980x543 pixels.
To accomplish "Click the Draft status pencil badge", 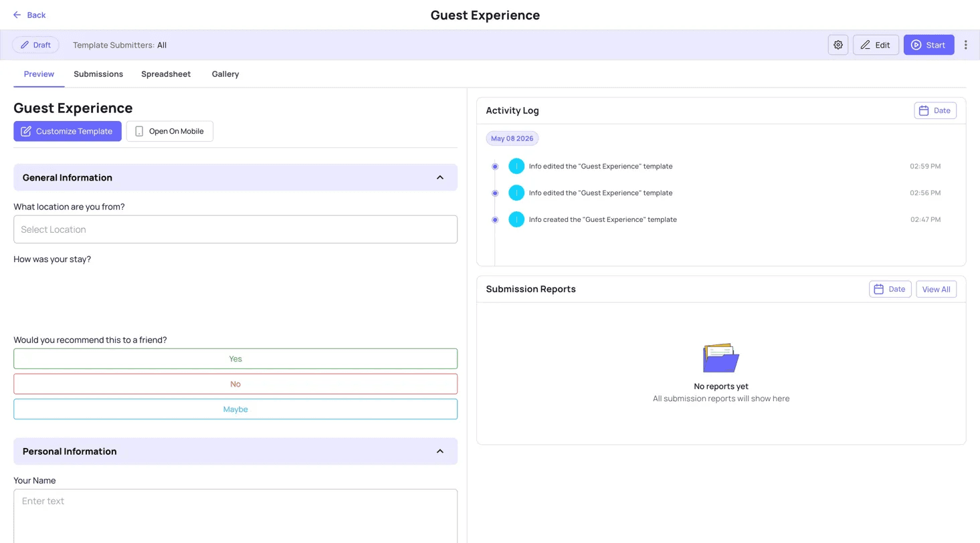I will (35, 45).
